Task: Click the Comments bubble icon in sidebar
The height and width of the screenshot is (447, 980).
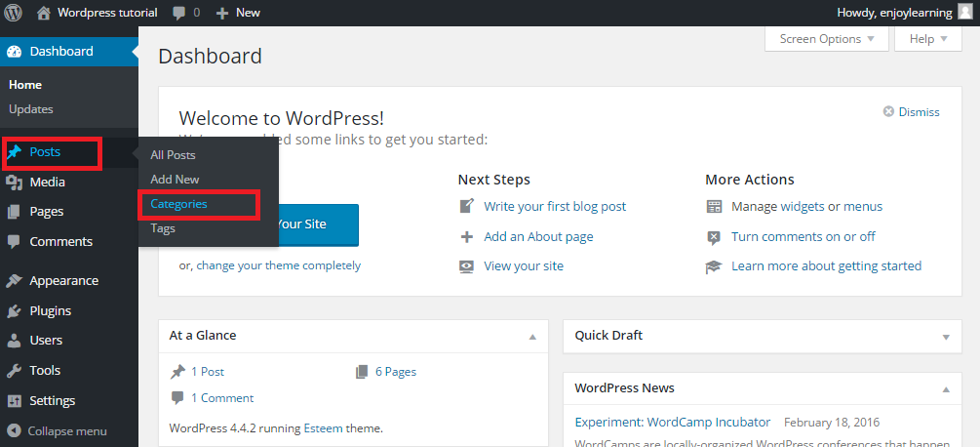Action: (x=14, y=241)
